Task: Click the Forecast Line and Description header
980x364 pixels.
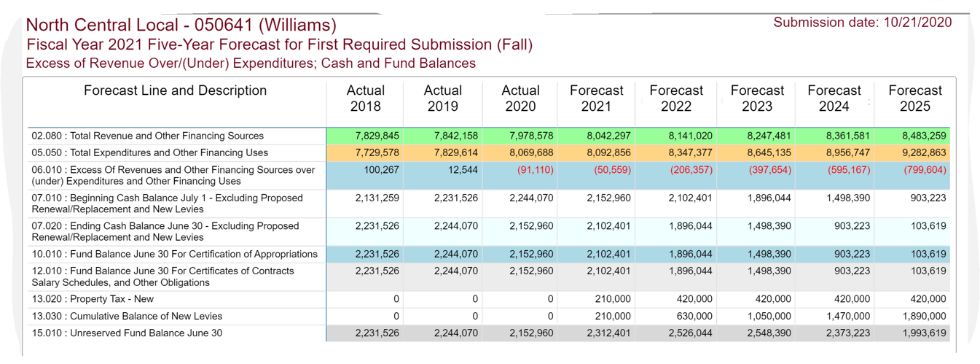Action: click(175, 90)
